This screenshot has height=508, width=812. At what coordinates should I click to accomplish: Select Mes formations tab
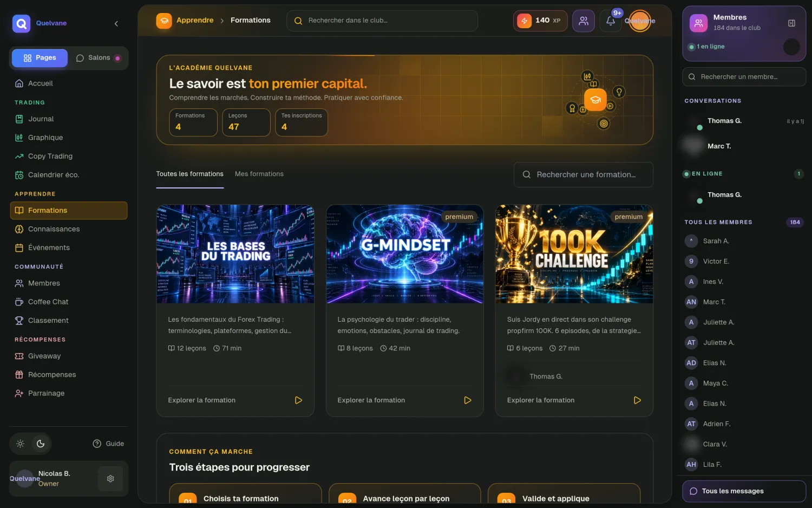pyautogui.click(x=259, y=174)
